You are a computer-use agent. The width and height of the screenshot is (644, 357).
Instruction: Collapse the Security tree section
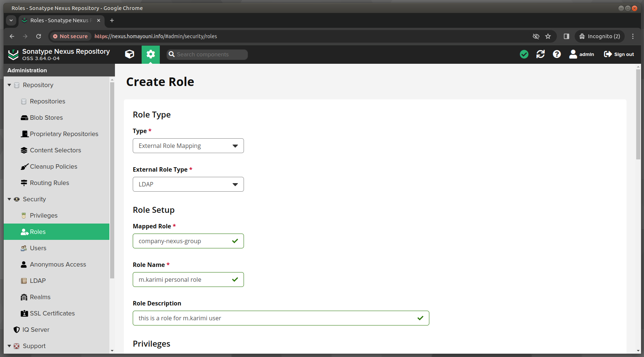9,199
